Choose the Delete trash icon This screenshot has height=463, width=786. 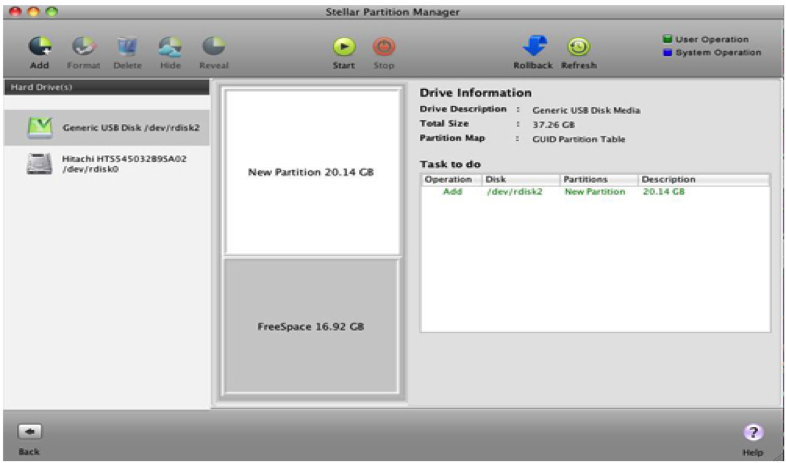[x=127, y=47]
